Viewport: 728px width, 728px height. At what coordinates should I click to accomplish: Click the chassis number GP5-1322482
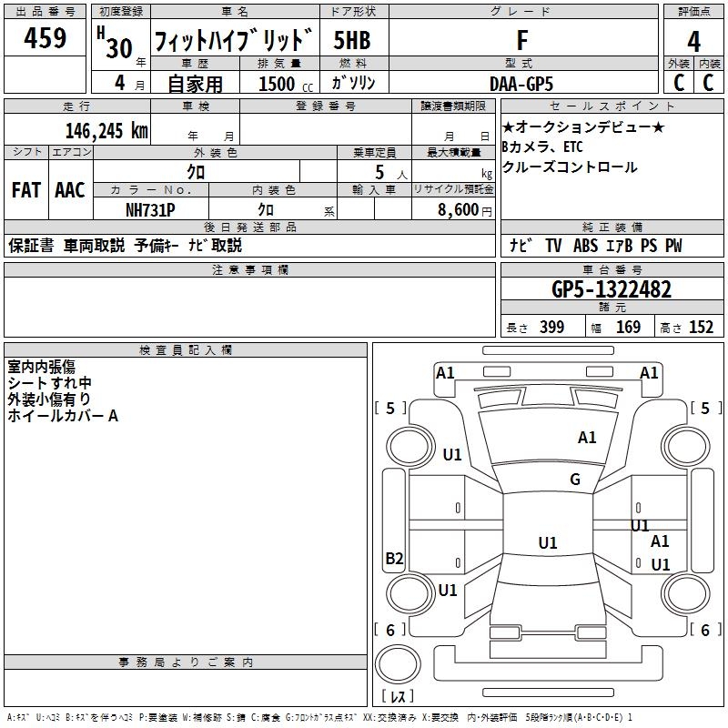coord(612,290)
